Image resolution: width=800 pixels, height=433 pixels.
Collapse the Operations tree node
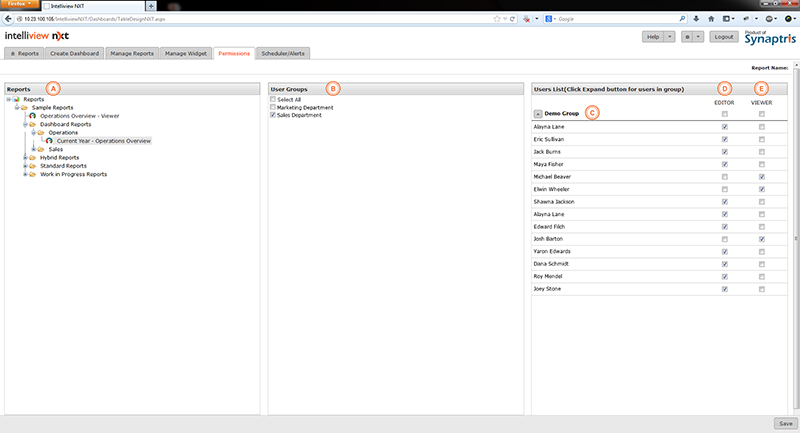click(x=33, y=133)
